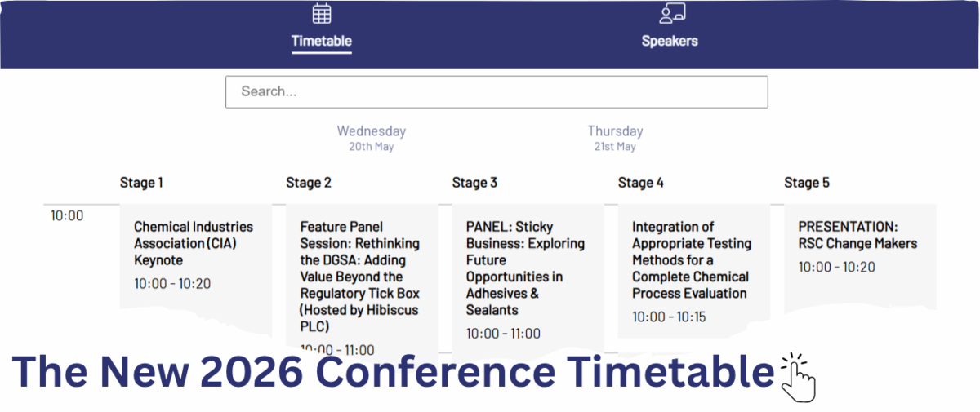The width and height of the screenshot is (980, 412).
Task: Open the Sticky Business panel session
Action: click(526, 268)
